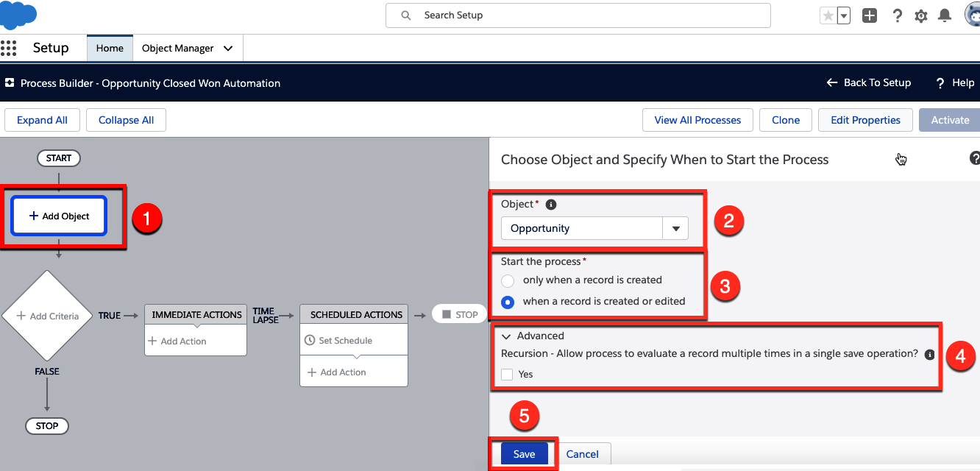The height and width of the screenshot is (471, 980).
Task: Check the Recursion Yes checkbox
Action: 507,375
